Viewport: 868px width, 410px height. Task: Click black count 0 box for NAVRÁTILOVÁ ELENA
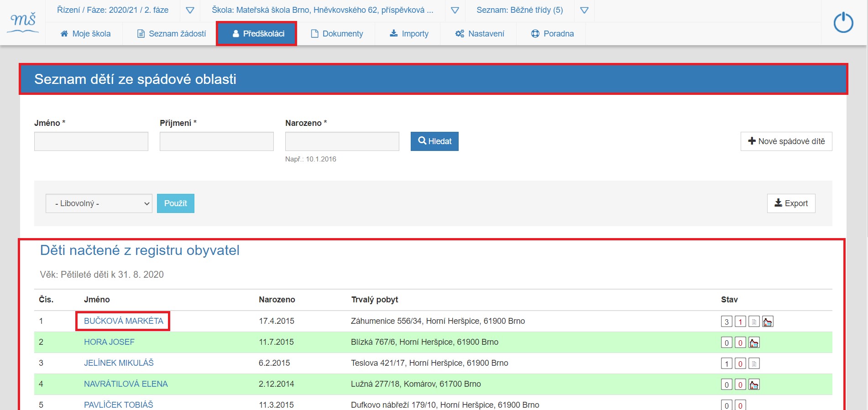(727, 384)
